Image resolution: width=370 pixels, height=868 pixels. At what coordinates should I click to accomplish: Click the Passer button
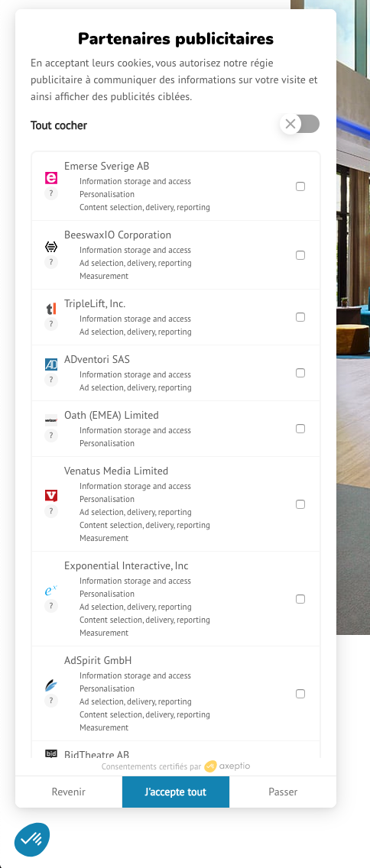[x=283, y=792]
